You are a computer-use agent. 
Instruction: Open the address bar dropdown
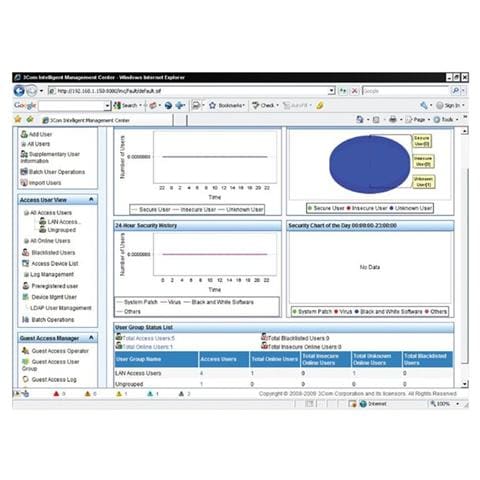pyautogui.click(x=331, y=91)
